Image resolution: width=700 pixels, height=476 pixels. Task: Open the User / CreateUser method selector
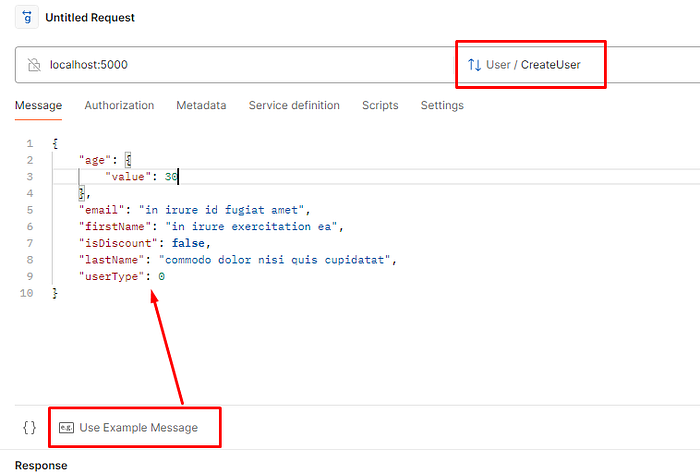pyautogui.click(x=525, y=65)
